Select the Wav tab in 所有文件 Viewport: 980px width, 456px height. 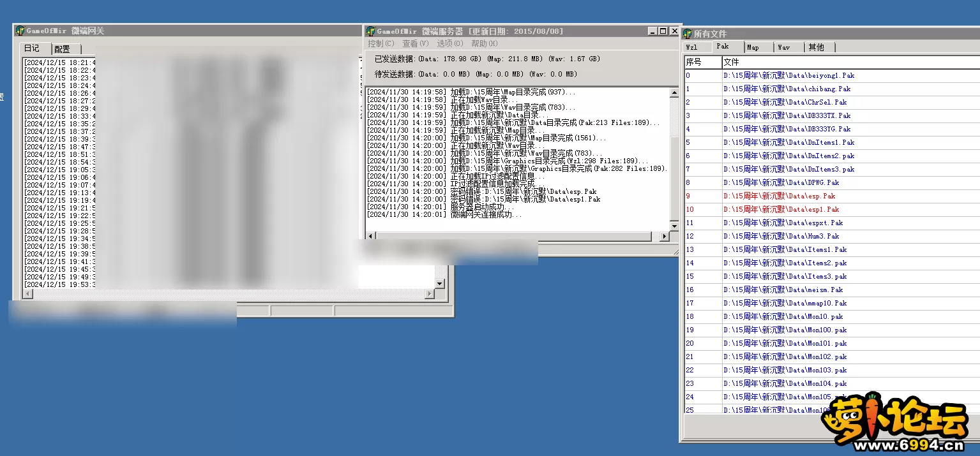click(x=788, y=47)
